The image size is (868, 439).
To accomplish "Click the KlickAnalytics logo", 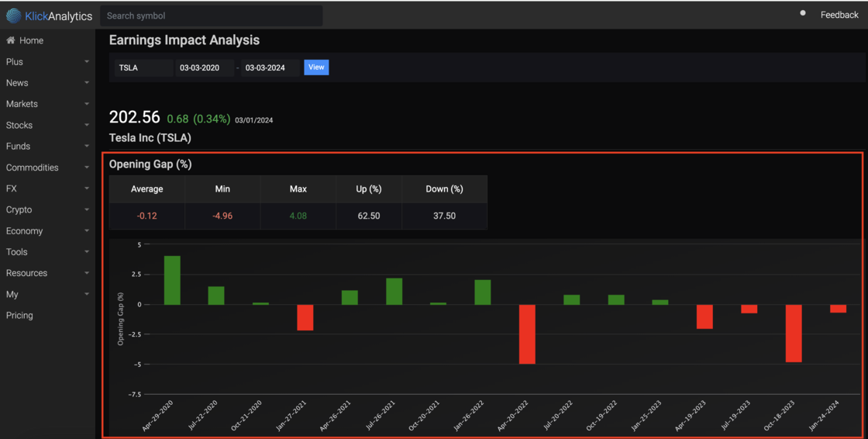I will (49, 16).
